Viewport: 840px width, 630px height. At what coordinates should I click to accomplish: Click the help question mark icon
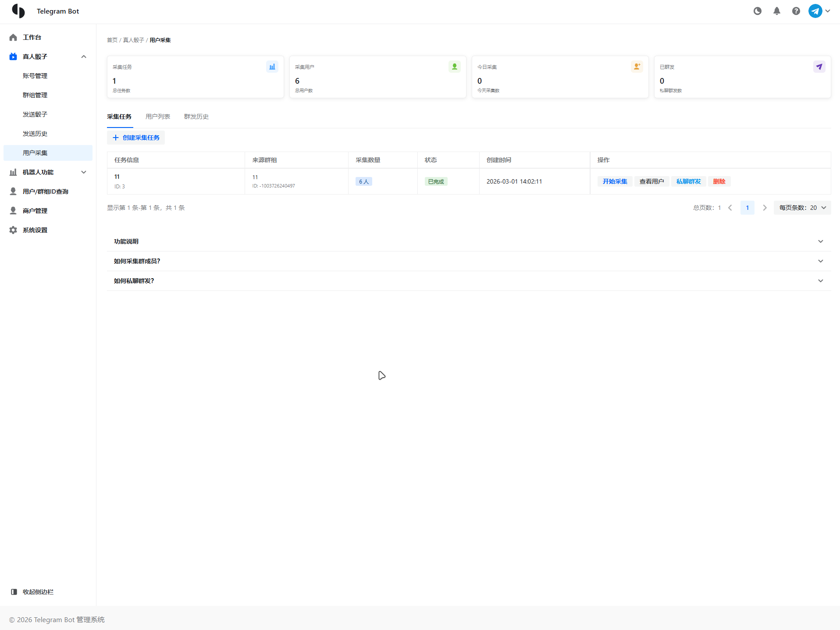(x=796, y=11)
